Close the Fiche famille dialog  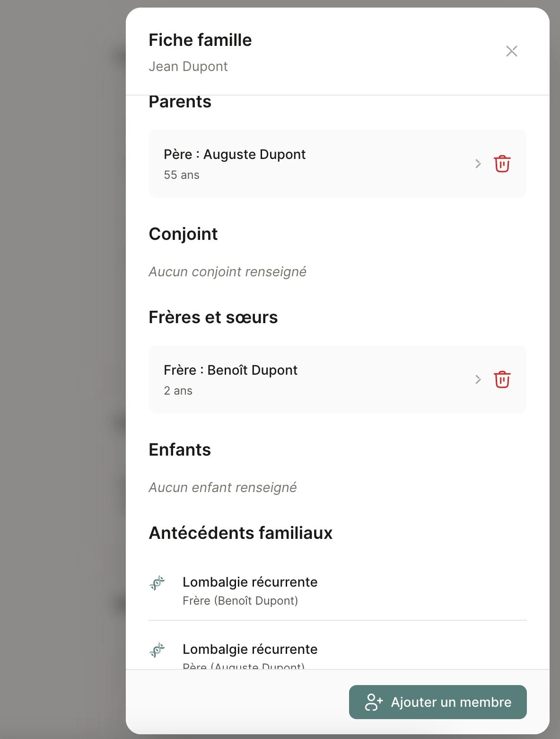click(511, 51)
